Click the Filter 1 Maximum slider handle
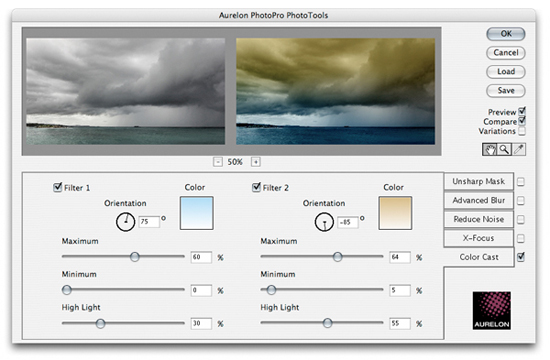Viewport: 550px width, 360px height. (x=135, y=257)
